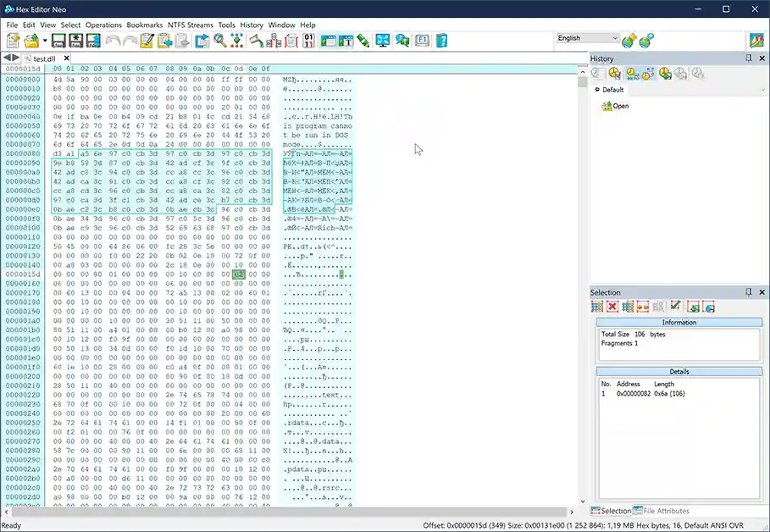Expand the Default branch in History panel

point(599,89)
